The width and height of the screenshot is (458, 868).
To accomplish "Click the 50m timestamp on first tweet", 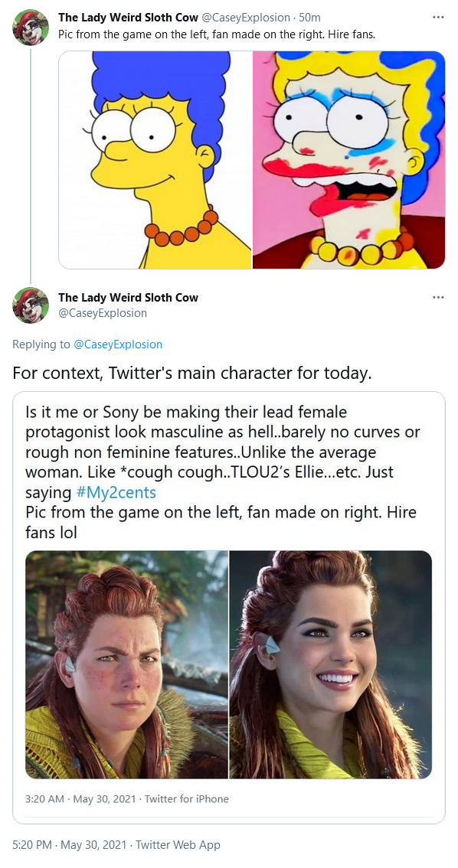I will point(309,18).
